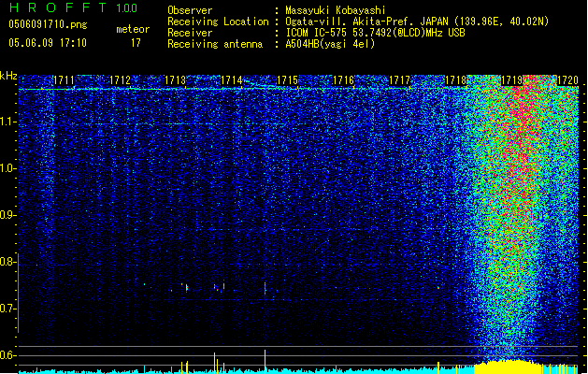Viewport: 588px width, 374px height.
Task: Click the 1714 time marker
Action: point(232,80)
